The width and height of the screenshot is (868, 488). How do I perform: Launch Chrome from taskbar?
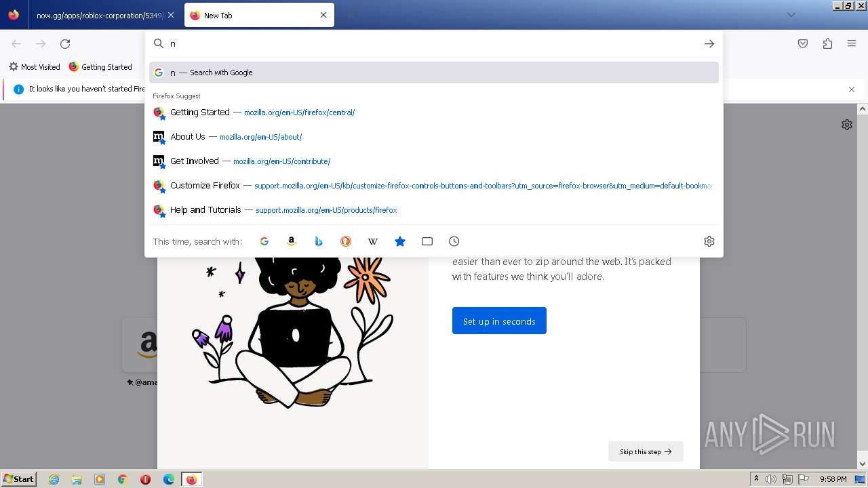coord(123,479)
